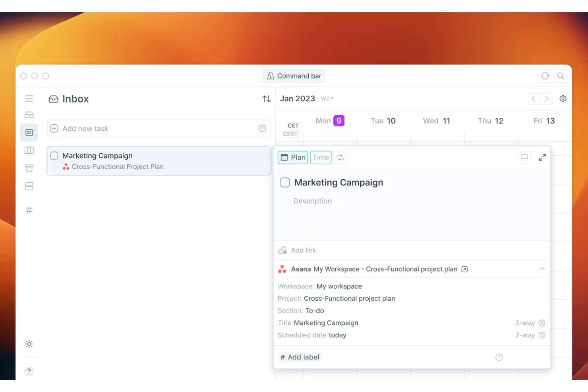
Task: Click the Add link chain icon
Action: pyautogui.click(x=282, y=250)
